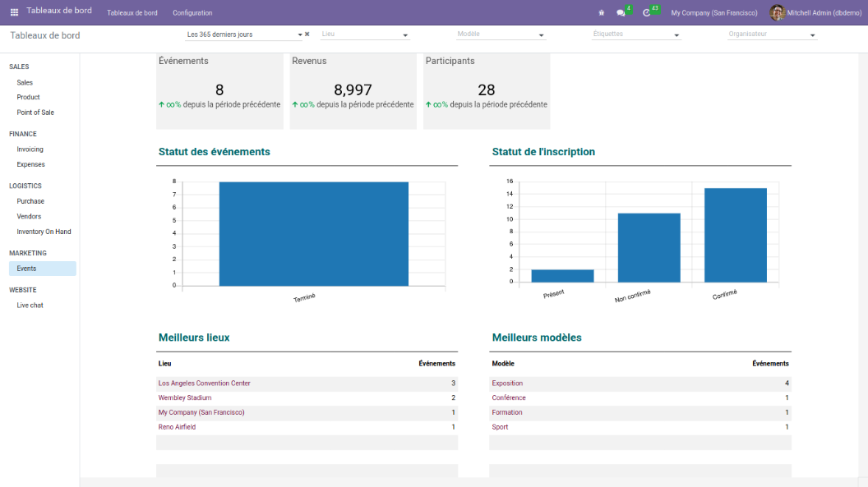
Task: Select Inventory On Hand in the sidebar
Action: point(44,232)
